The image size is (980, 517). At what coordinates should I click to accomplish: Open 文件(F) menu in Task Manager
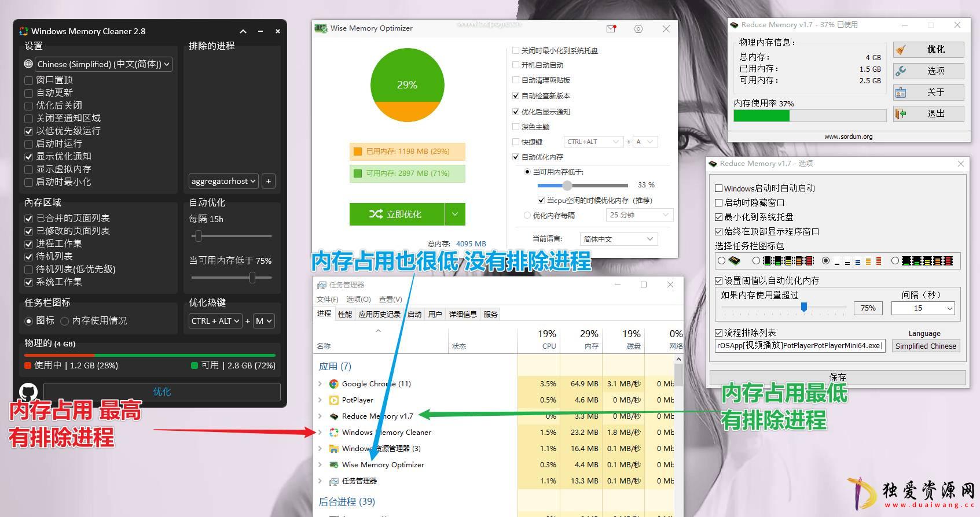tap(328, 300)
